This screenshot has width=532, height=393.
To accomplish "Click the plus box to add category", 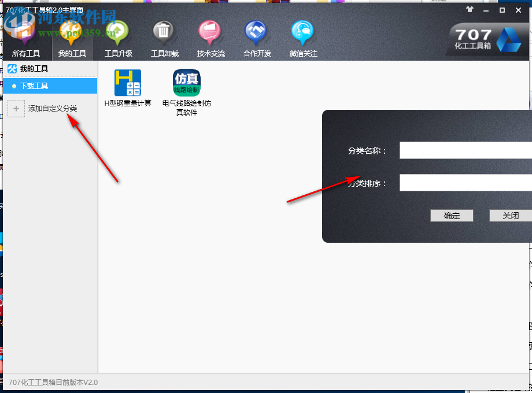I will tap(16, 109).
